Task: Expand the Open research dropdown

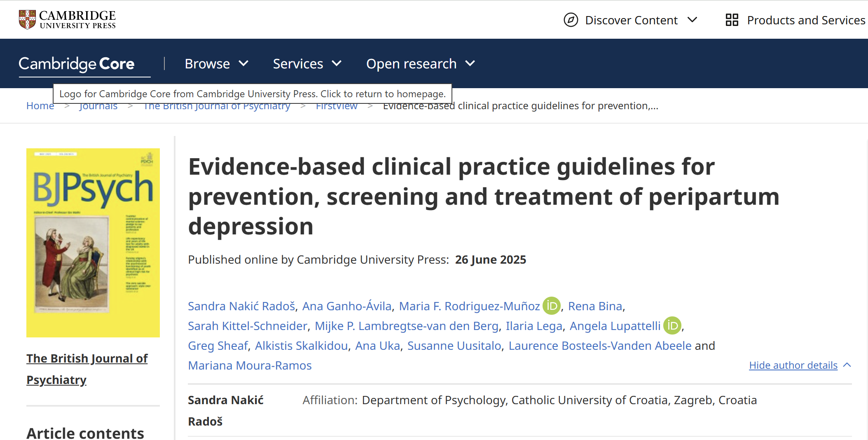Action: 420,64
